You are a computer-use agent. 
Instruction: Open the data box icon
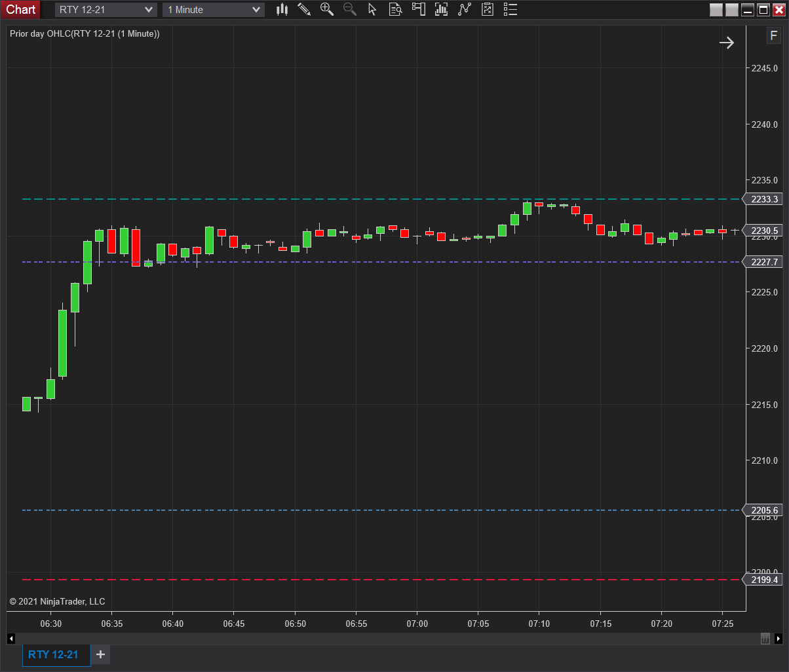(x=395, y=9)
